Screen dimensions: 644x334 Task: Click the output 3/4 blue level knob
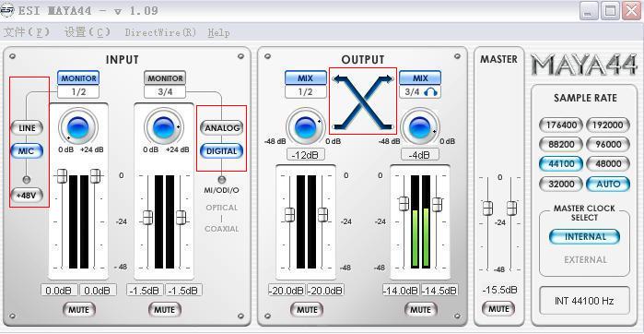pos(420,127)
